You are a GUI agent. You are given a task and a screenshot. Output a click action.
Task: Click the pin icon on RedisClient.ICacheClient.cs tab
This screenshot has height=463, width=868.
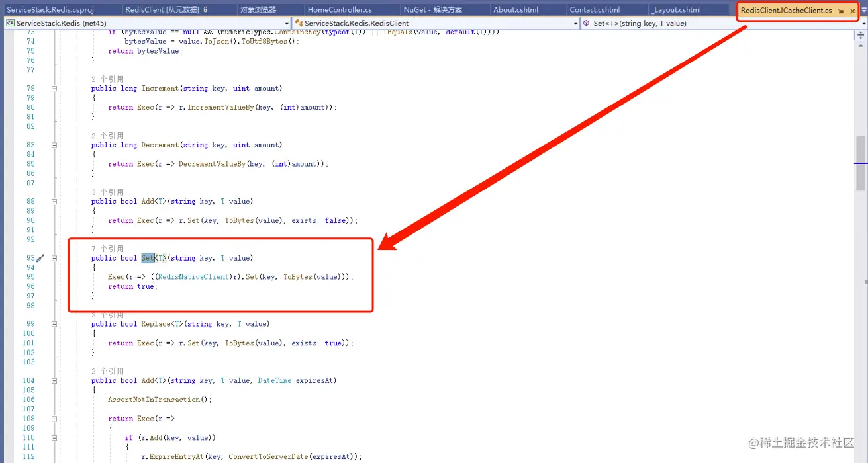point(841,11)
